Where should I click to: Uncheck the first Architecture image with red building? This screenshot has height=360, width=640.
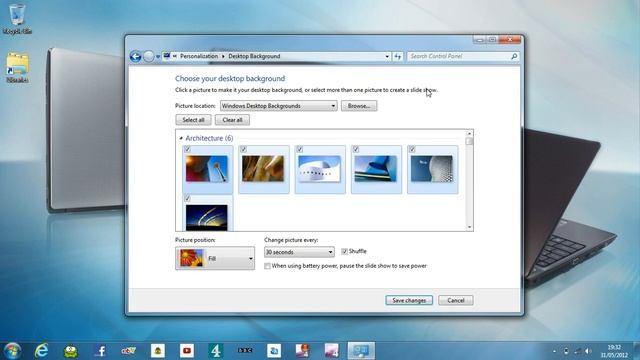click(x=187, y=149)
